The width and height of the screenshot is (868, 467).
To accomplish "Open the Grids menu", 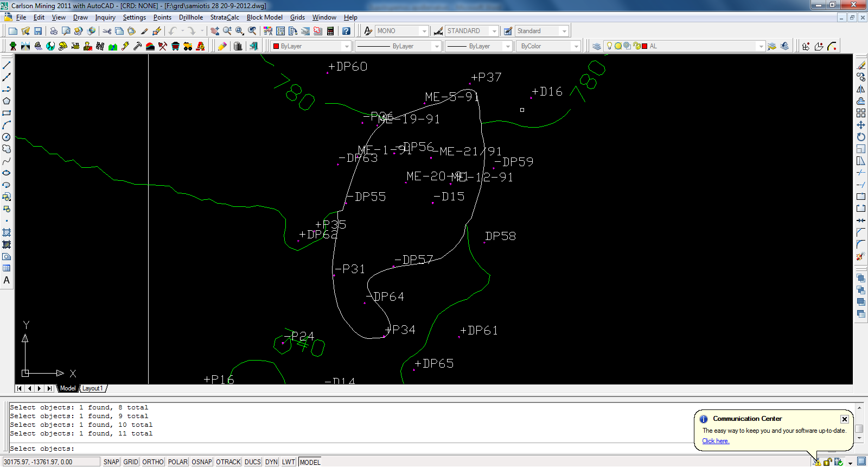I will tap(297, 17).
